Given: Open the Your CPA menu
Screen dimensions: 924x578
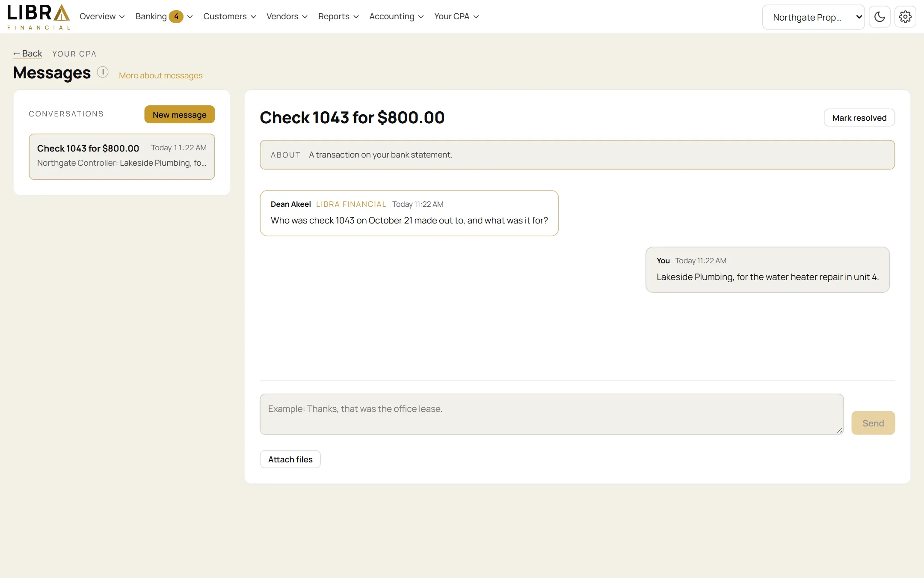Looking at the screenshot, I should click(456, 16).
